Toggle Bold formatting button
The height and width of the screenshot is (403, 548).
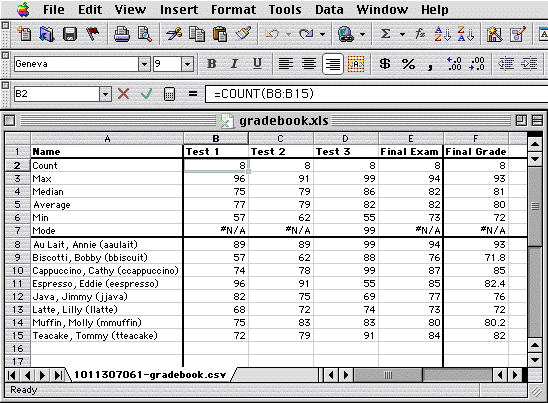pos(211,64)
